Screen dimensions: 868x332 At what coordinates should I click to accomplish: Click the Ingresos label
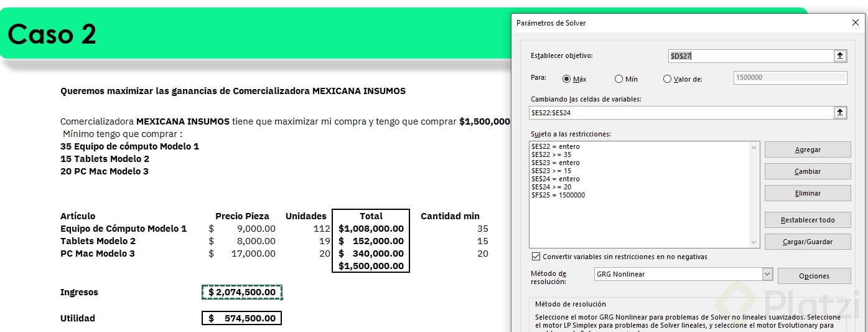[79, 292]
